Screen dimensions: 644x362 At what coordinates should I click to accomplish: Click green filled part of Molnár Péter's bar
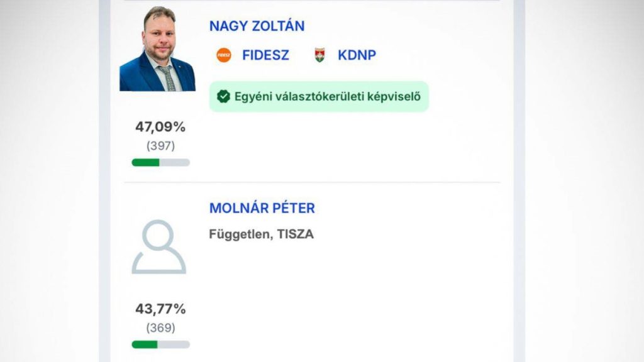144,344
